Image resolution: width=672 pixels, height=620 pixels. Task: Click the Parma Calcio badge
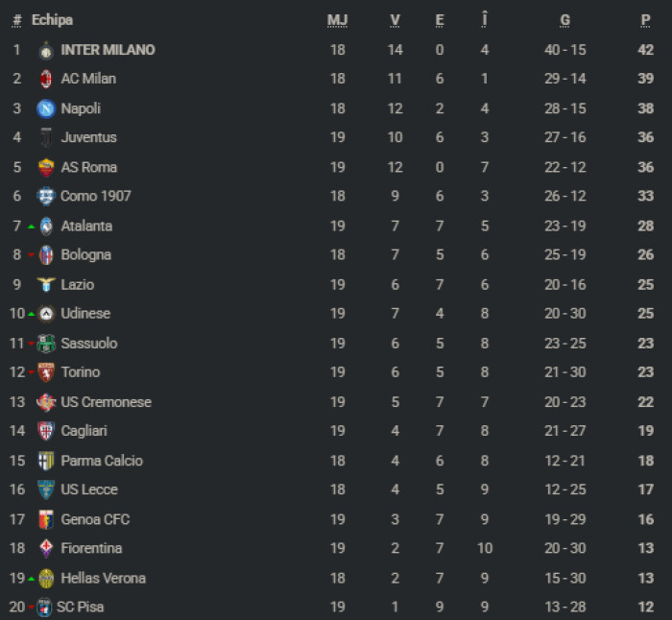(45, 461)
